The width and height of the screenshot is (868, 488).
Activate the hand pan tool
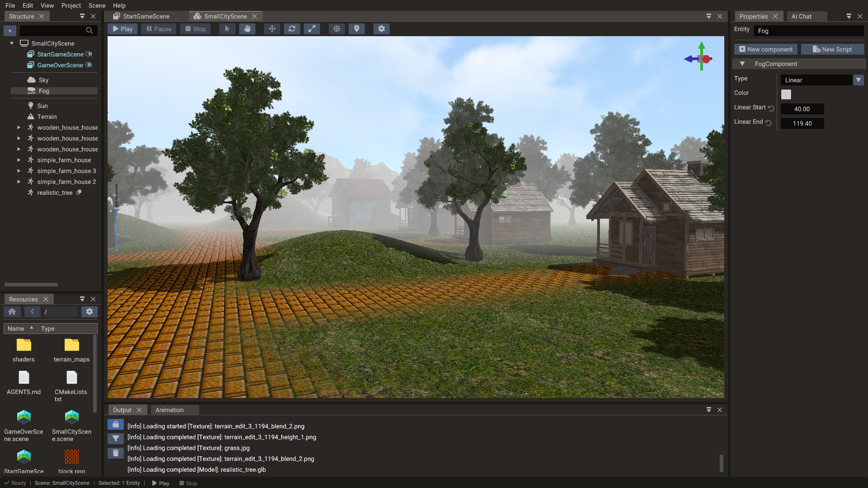(x=247, y=29)
